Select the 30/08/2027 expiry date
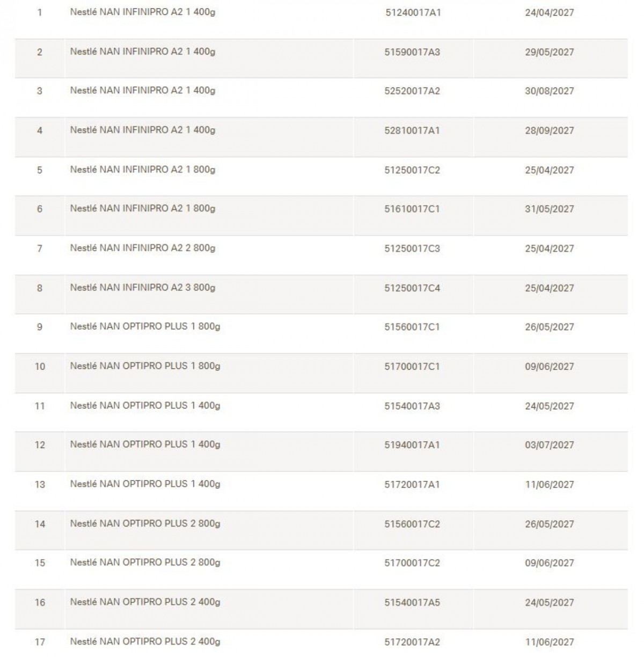The width and height of the screenshot is (644, 657). point(549,91)
